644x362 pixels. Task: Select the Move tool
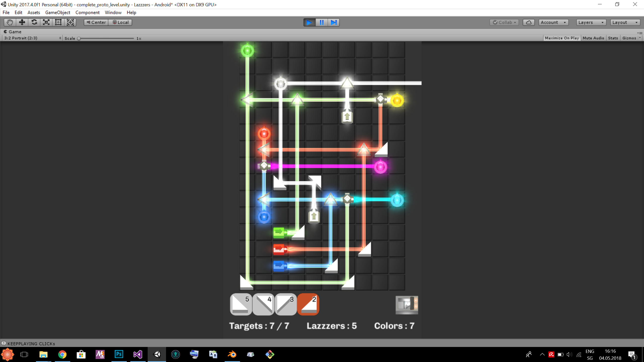[x=22, y=22]
